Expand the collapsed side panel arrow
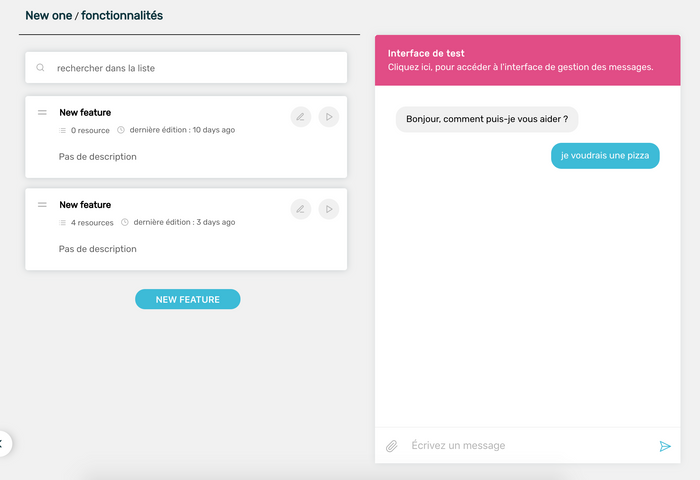This screenshot has height=480, width=700. tap(3, 443)
